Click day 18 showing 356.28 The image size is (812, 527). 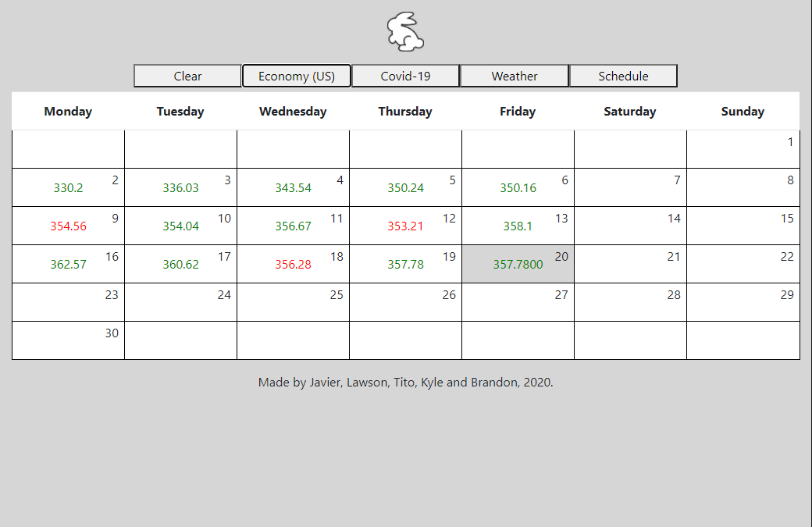click(293, 265)
